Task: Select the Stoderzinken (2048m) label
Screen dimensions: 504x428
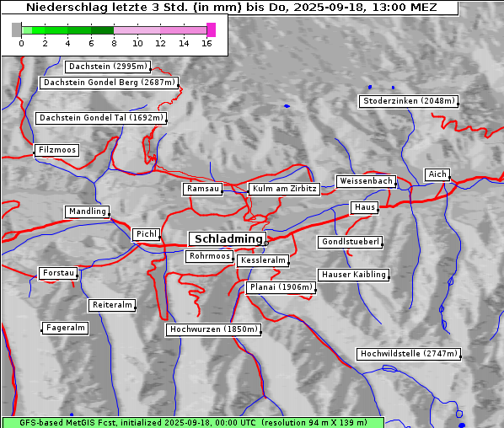Action: (409, 101)
